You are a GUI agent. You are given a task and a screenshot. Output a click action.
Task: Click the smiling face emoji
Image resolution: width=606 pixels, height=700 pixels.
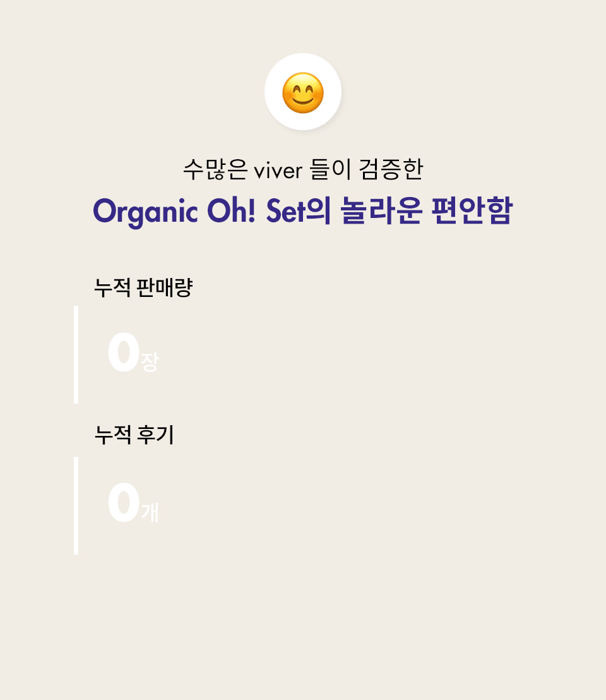click(x=303, y=92)
